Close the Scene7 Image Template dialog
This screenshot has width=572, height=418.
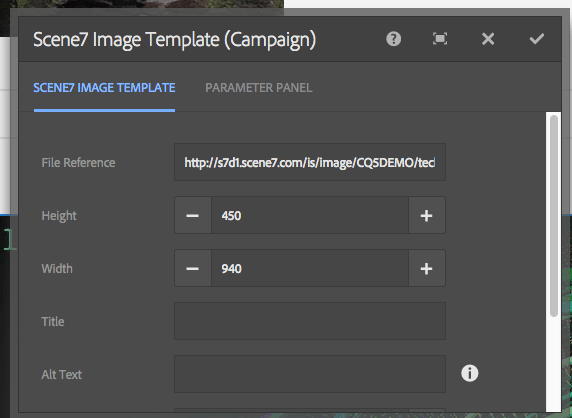coord(488,39)
